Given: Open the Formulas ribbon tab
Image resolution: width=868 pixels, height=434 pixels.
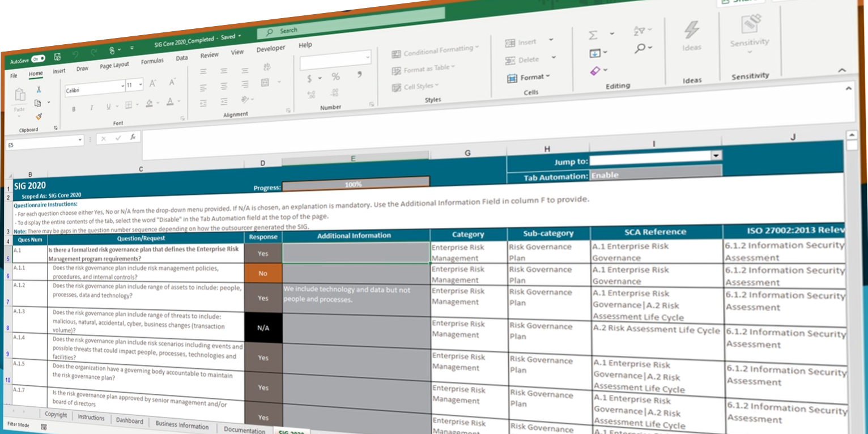Looking at the screenshot, I should 152,61.
